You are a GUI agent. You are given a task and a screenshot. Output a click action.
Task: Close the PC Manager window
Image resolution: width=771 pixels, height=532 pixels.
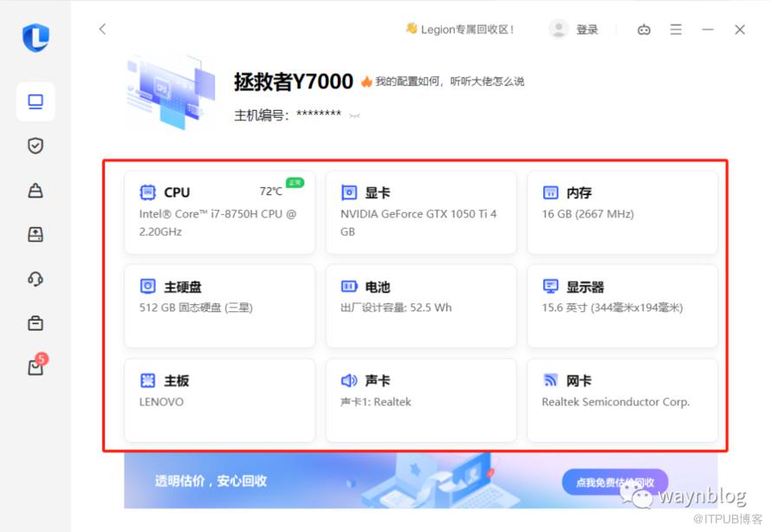(x=740, y=29)
